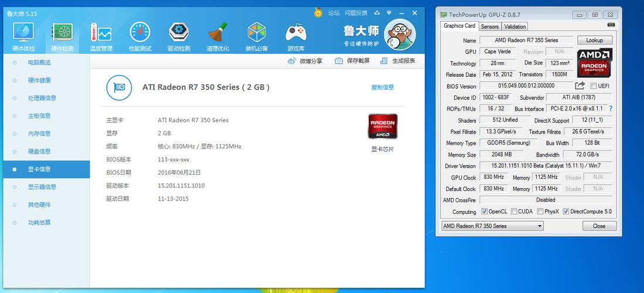The width and height of the screenshot is (644, 293).
Task: Click the Bus Interface question mark help
Action: point(611,109)
